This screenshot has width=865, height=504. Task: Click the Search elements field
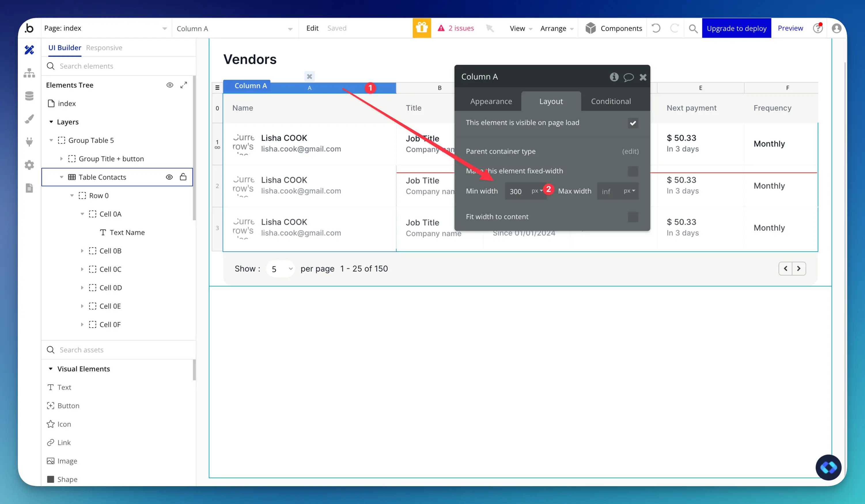pos(118,66)
